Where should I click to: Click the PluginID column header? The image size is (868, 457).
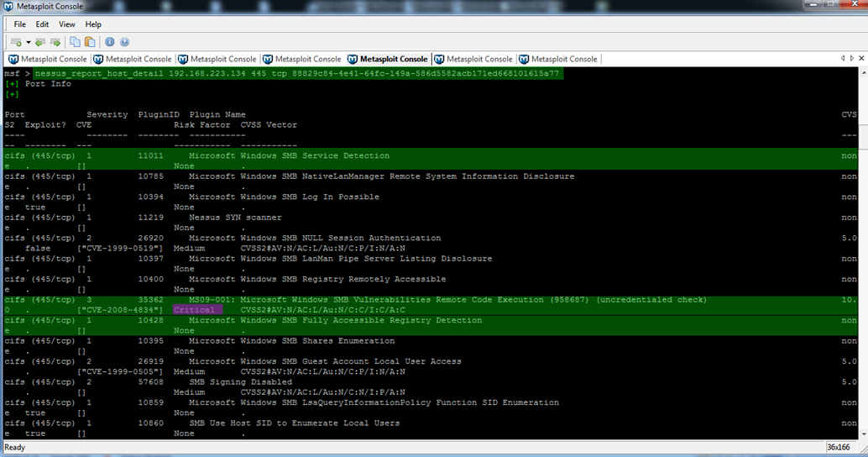pyautogui.click(x=159, y=114)
